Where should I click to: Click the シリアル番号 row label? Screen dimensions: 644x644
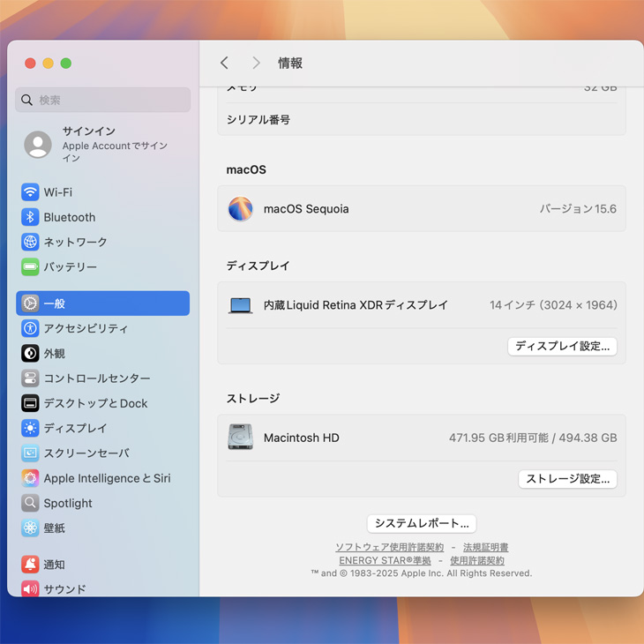point(258,119)
